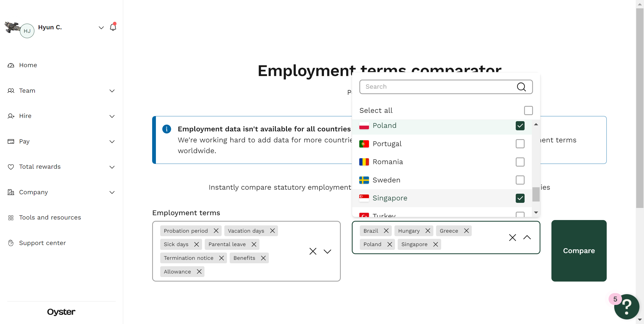Toggle Singapore checkbox in country list
This screenshot has height=324, width=644.
click(x=520, y=198)
